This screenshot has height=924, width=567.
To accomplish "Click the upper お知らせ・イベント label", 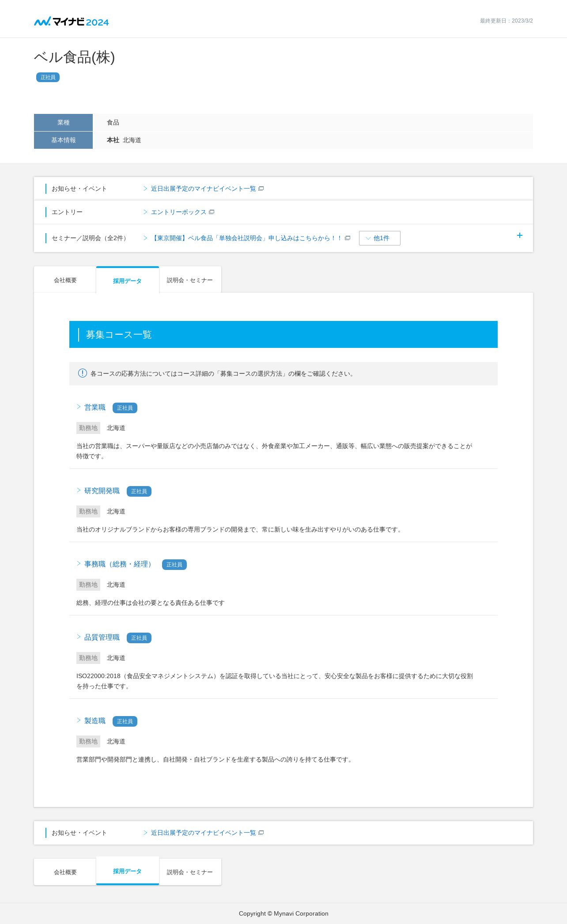I will [79, 189].
